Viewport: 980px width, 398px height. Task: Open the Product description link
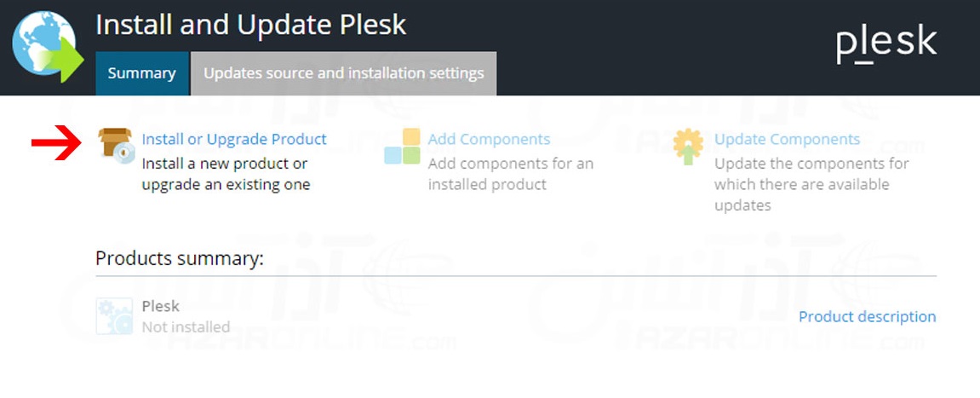coord(868,317)
